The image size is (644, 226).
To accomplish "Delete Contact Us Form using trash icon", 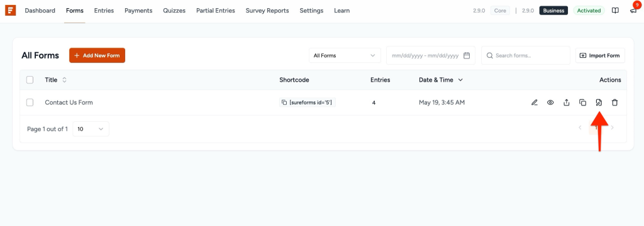I will (x=615, y=102).
